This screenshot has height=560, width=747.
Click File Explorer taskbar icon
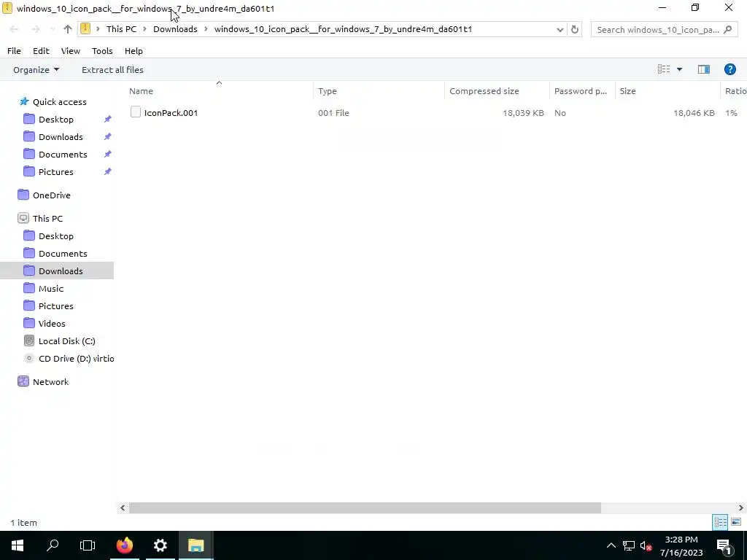(x=196, y=545)
